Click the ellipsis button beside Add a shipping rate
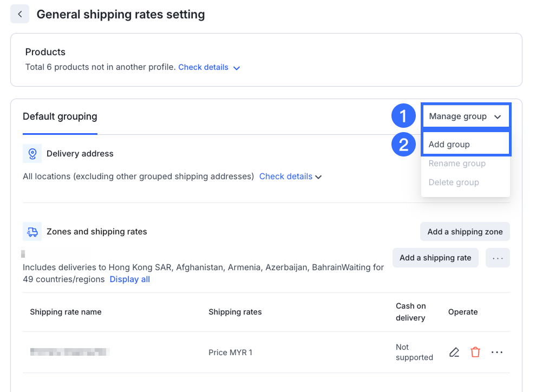This screenshot has height=392, width=536. point(498,258)
